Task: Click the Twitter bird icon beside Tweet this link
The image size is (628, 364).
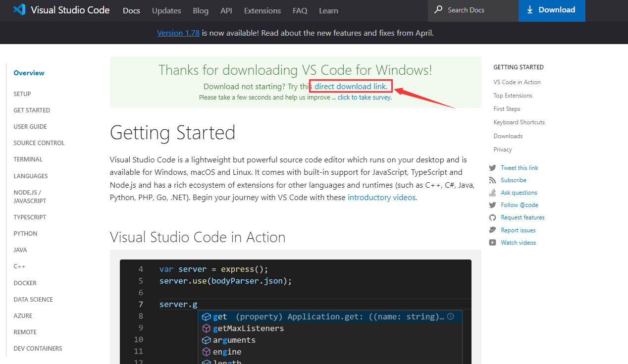Action: pyautogui.click(x=492, y=168)
